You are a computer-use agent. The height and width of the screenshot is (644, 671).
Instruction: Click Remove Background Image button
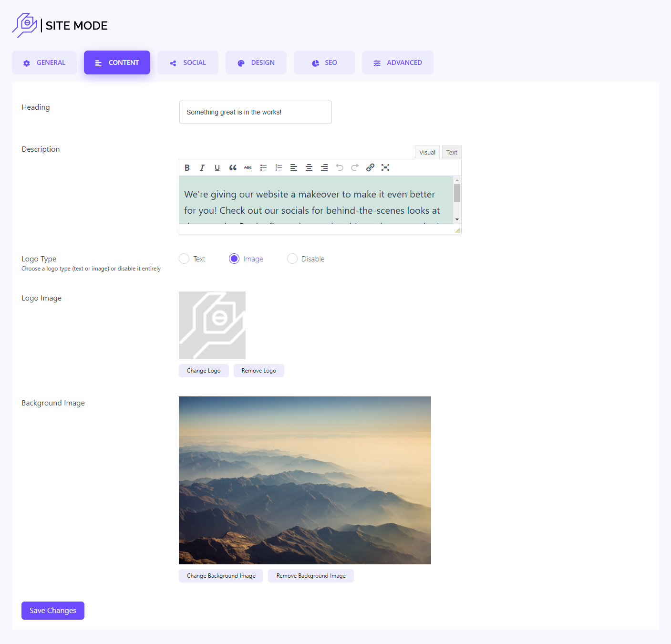click(311, 576)
